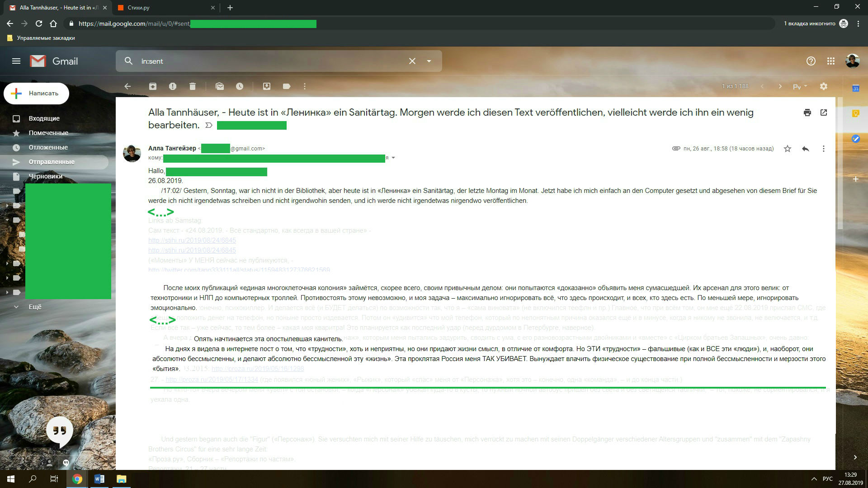868x488 pixels.
Task: Delete this conversation
Action: pos(193,86)
